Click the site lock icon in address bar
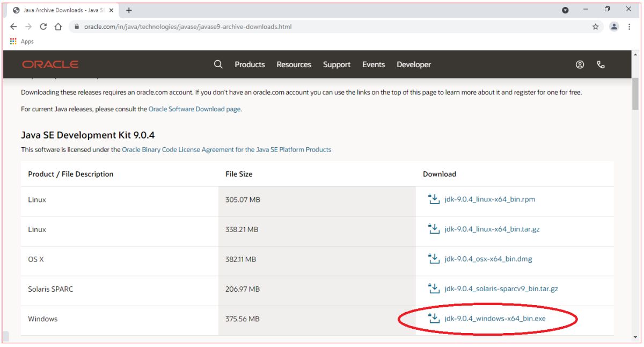The width and height of the screenshot is (644, 347). pos(77,27)
